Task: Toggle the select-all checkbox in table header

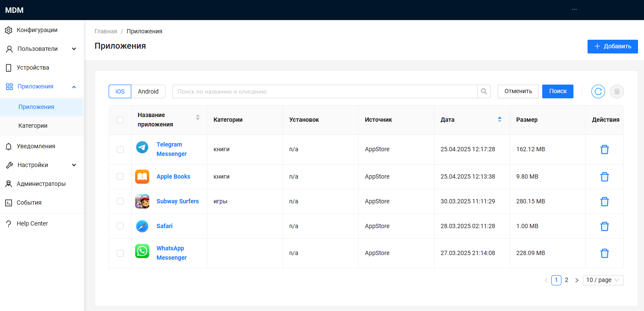Action: tap(120, 120)
